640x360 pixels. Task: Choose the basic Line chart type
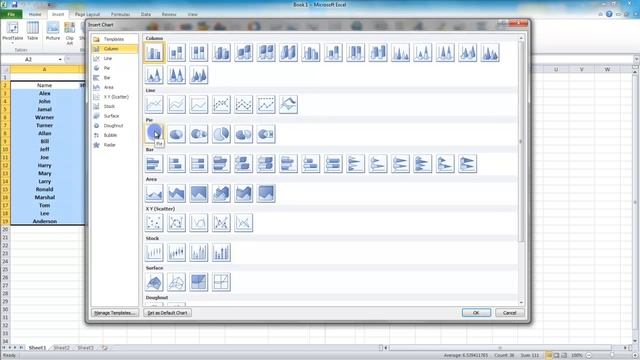point(154,104)
